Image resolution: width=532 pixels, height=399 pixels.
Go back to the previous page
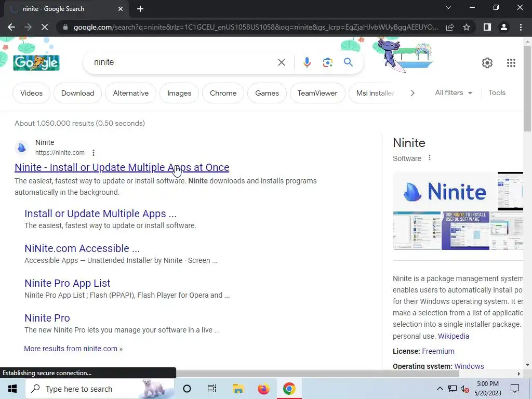[x=11, y=27]
